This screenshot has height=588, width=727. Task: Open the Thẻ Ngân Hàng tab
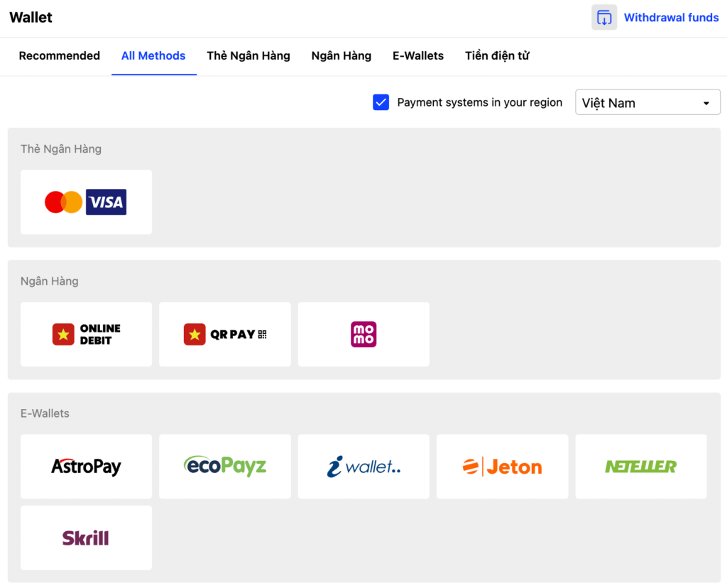248,56
